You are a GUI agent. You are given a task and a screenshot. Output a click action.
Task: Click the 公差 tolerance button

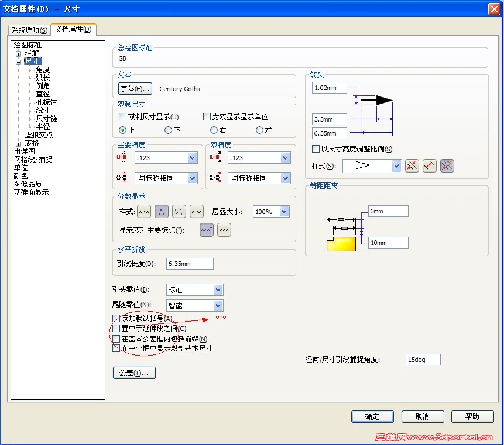click(134, 372)
